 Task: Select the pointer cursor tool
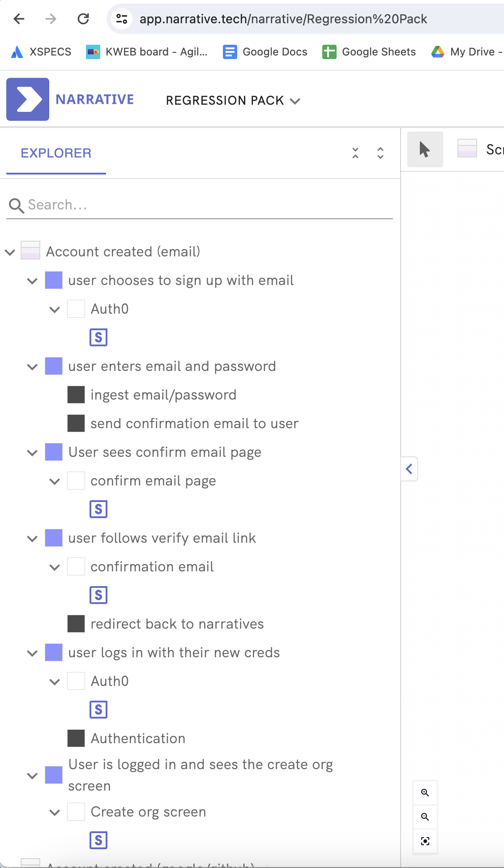pyautogui.click(x=425, y=149)
